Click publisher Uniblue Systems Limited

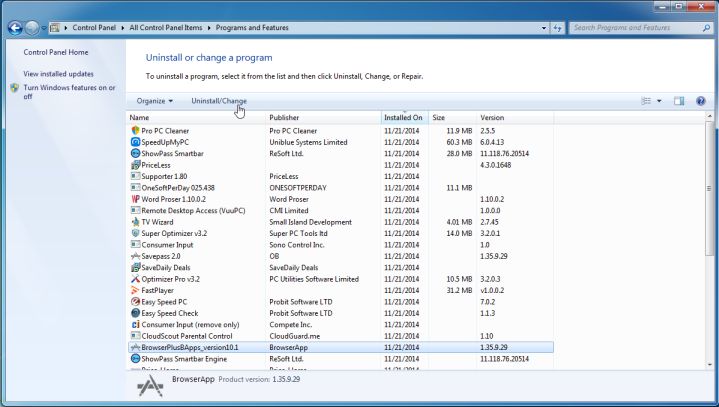coord(308,142)
